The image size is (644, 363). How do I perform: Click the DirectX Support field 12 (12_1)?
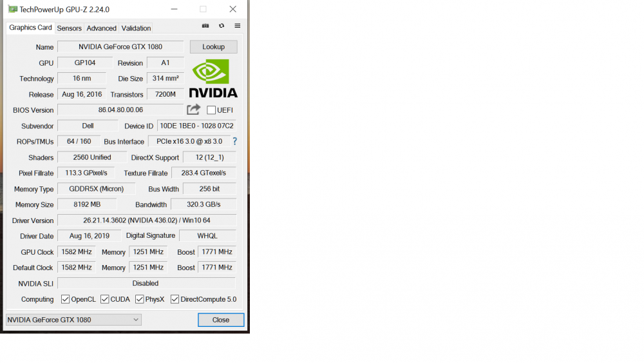coord(210,157)
